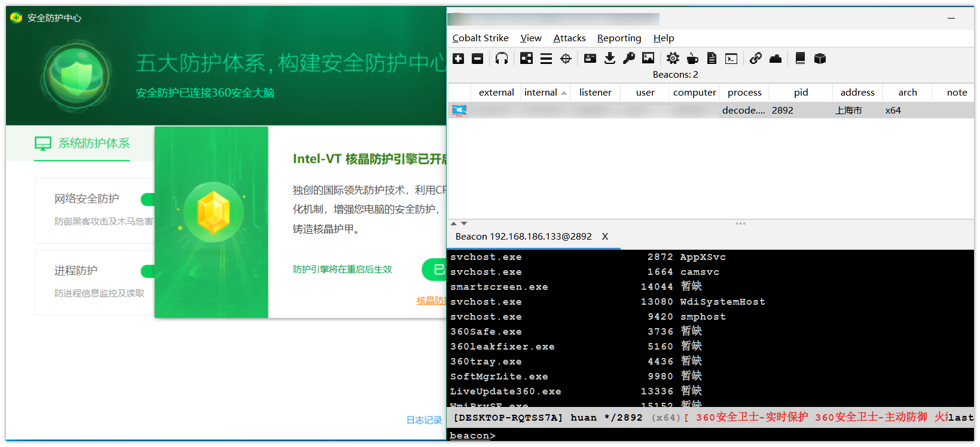The width and height of the screenshot is (980, 447).
Task: Sort by the pid column header
Action: (x=801, y=93)
